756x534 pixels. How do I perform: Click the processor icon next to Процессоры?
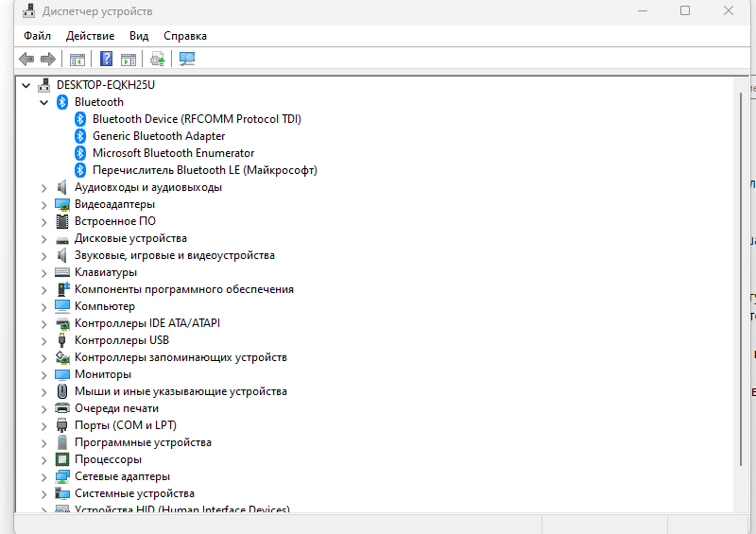62,459
